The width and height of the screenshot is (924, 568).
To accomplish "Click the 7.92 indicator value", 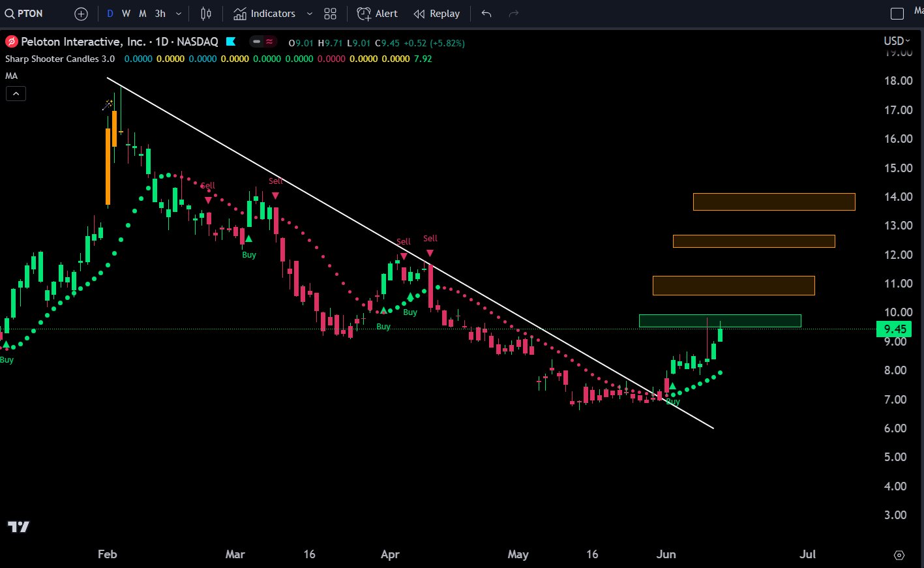I will [x=423, y=59].
